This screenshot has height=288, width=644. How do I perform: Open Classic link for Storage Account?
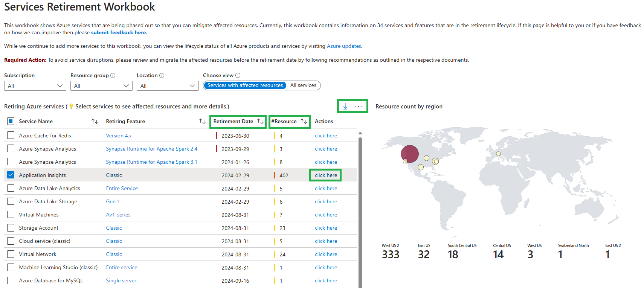pos(114,228)
